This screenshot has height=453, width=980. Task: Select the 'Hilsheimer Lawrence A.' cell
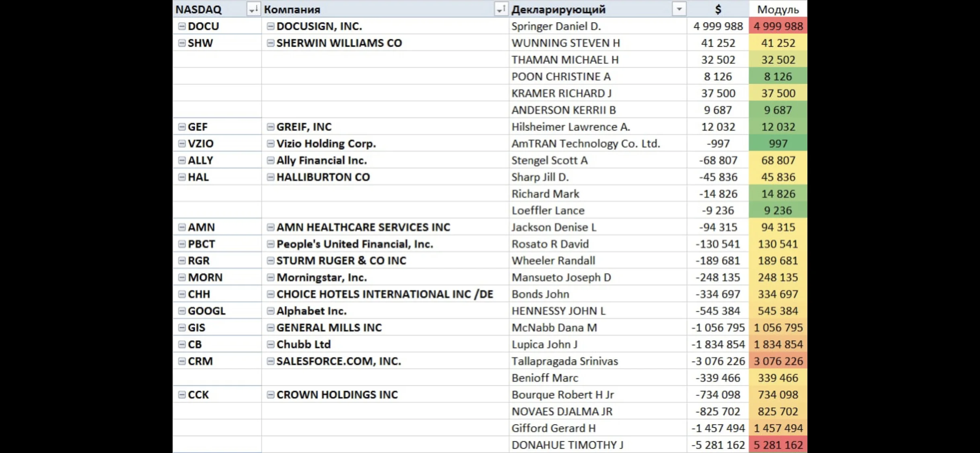(x=598, y=127)
